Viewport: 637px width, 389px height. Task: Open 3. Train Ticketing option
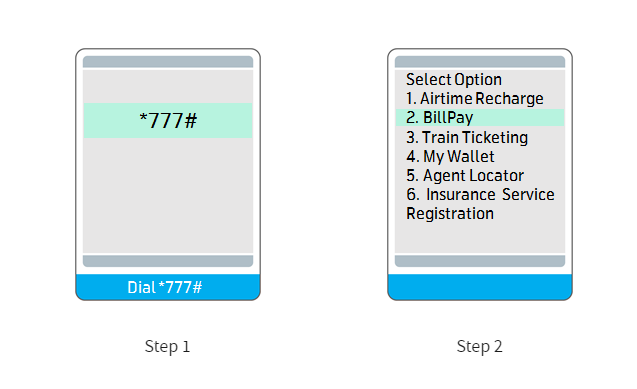click(x=467, y=138)
